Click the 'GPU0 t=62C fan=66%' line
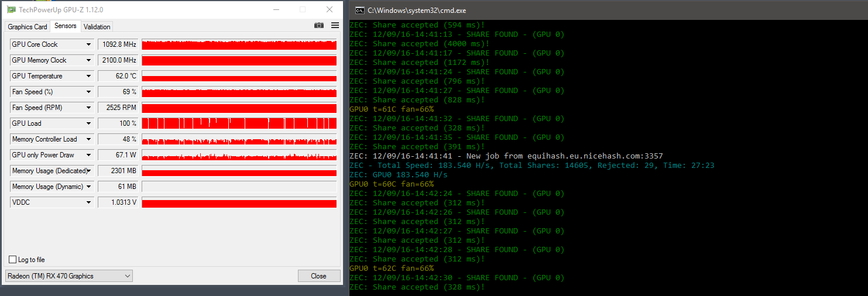This screenshot has width=868, height=296. (x=392, y=269)
